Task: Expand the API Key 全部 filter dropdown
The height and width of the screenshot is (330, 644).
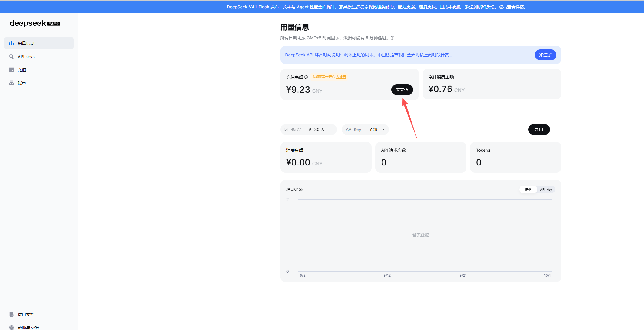Action: pos(376,129)
